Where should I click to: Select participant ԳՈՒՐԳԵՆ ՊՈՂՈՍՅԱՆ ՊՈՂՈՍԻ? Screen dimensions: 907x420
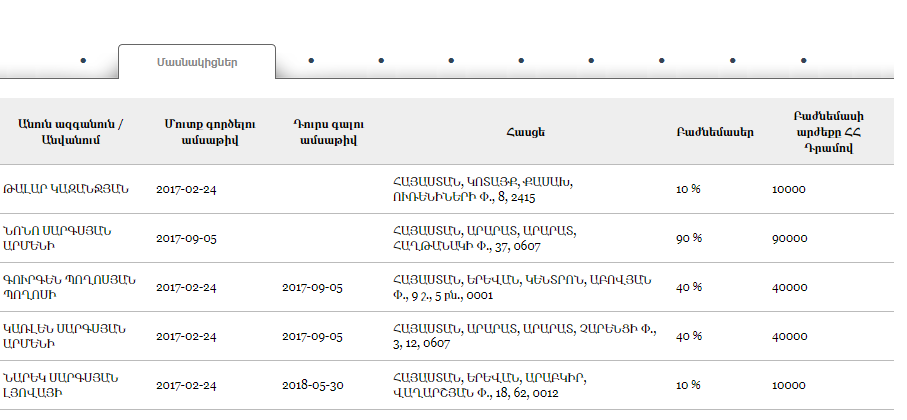tap(69, 287)
